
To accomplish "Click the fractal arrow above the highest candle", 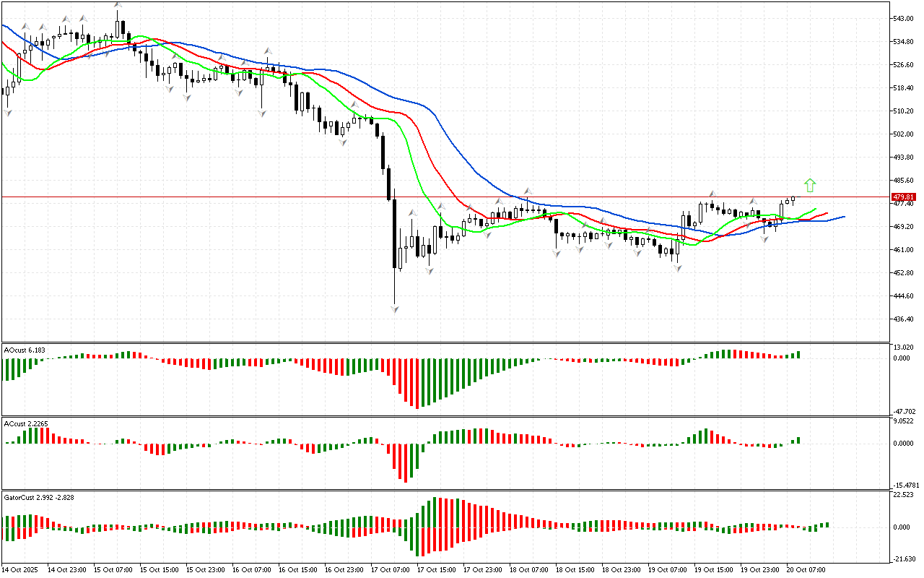I will [118, 6].
